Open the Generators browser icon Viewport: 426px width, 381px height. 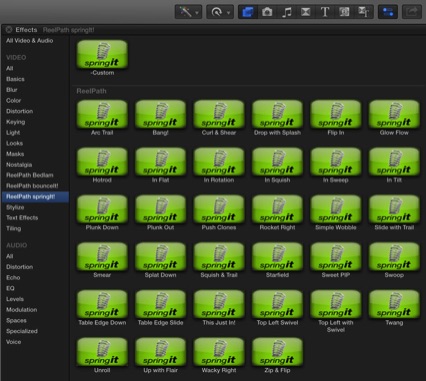(x=344, y=12)
